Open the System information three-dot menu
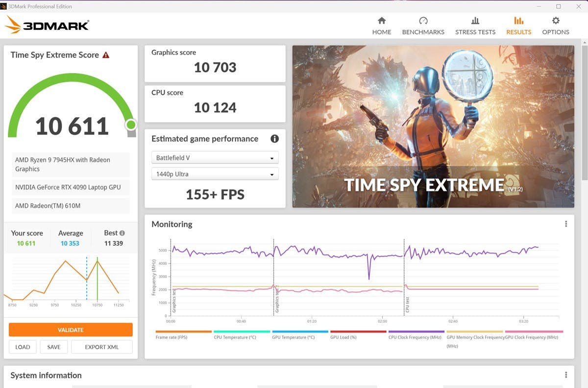 point(566,375)
